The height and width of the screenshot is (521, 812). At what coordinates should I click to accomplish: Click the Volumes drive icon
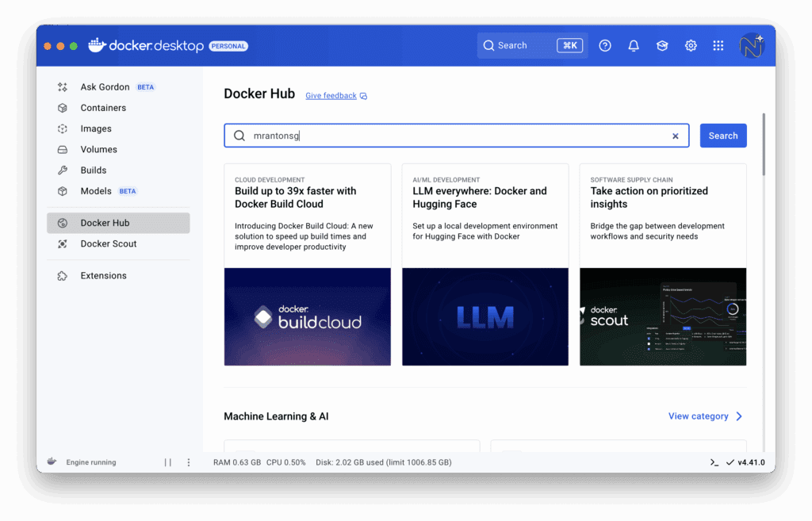coord(63,150)
